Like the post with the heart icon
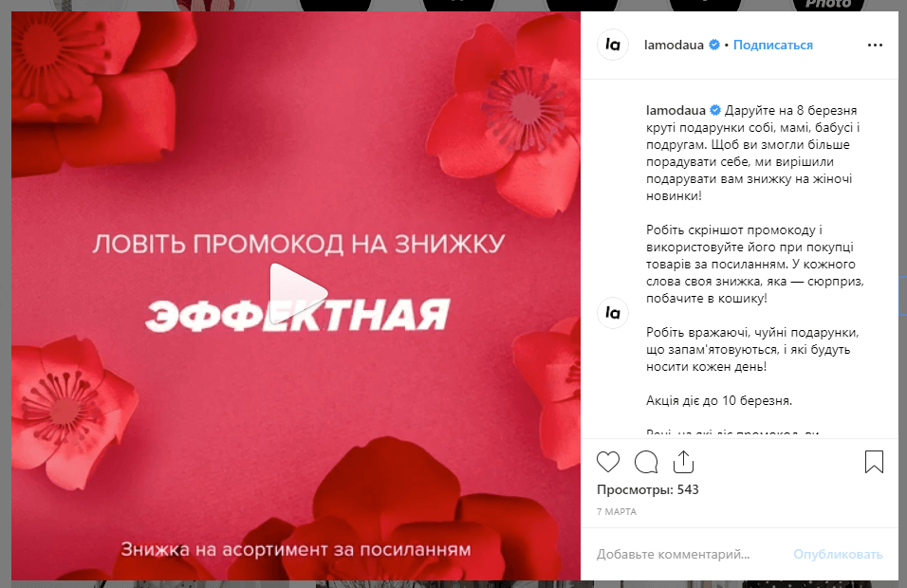 click(x=608, y=462)
